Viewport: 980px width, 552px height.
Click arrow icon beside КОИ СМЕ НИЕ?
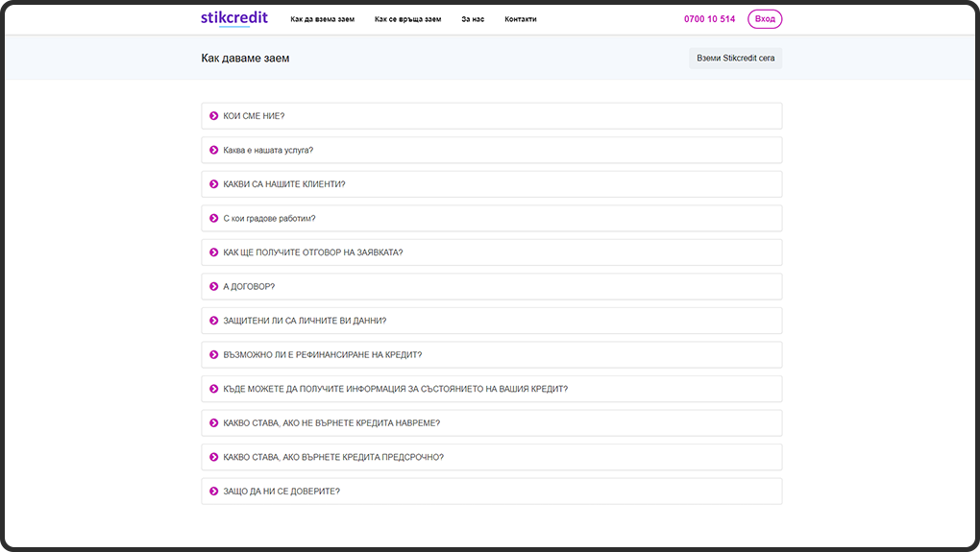[x=214, y=116]
